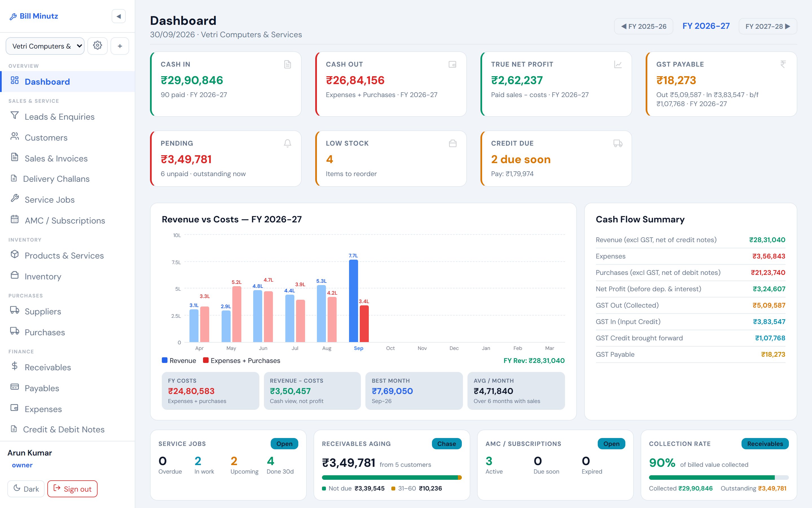This screenshot has height=508, width=812.
Task: Click the Products & Services box icon
Action: tap(15, 254)
